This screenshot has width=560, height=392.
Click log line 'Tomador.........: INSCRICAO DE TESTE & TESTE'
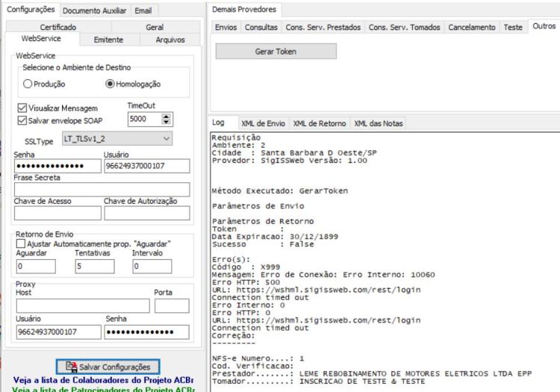[x=319, y=382]
